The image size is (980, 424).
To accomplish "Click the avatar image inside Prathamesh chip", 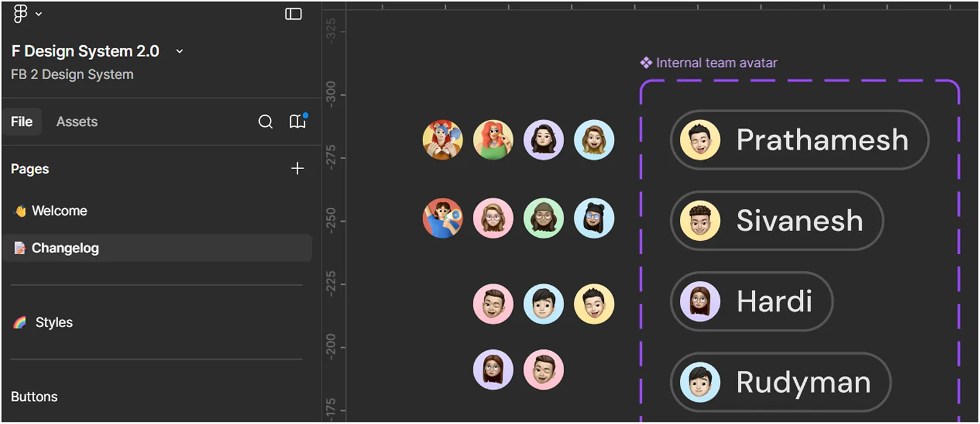I will 700,140.
